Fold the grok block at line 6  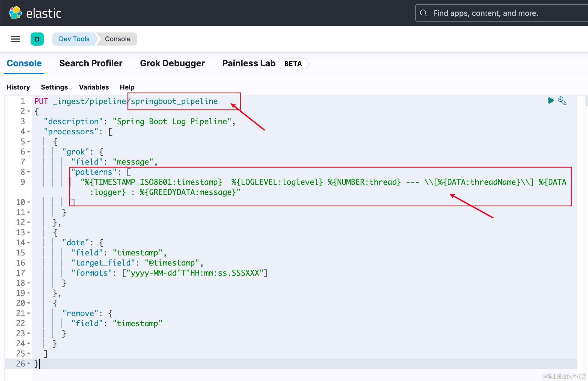(x=29, y=152)
